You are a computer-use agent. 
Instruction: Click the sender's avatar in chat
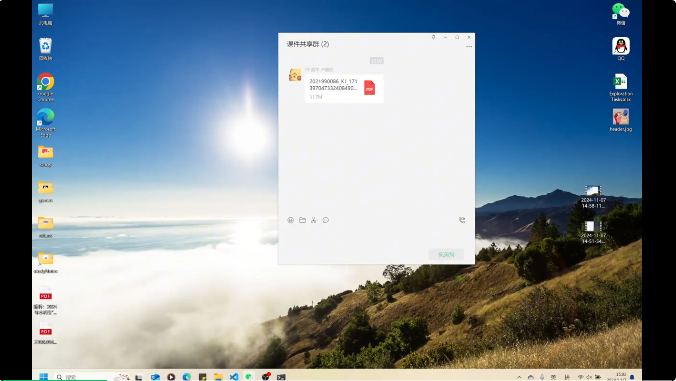tap(295, 75)
